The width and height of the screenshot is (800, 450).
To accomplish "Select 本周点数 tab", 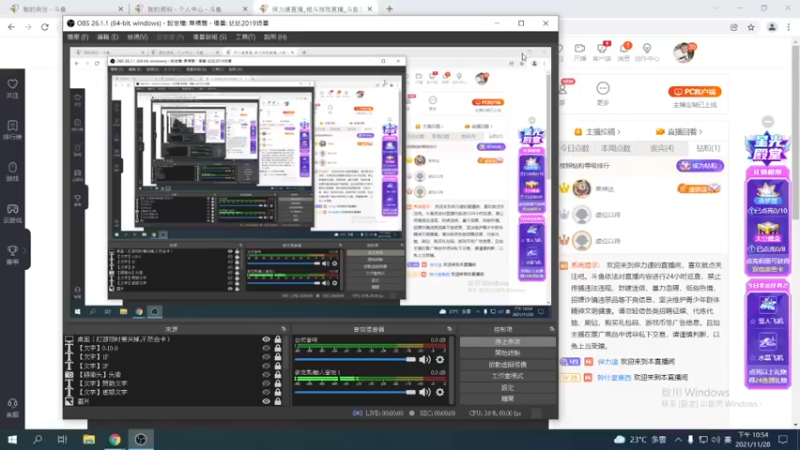I will tap(616, 148).
